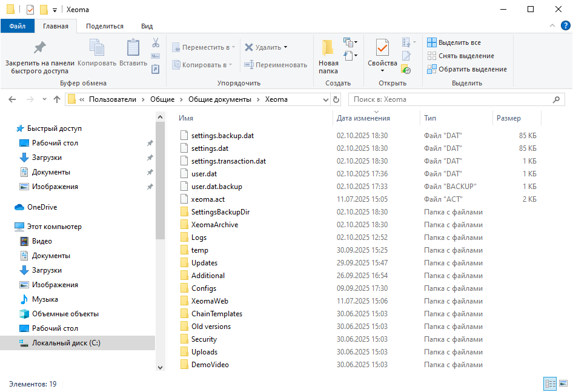Click Invert selection in ribbon
The image size is (573, 392).
pyautogui.click(x=466, y=69)
